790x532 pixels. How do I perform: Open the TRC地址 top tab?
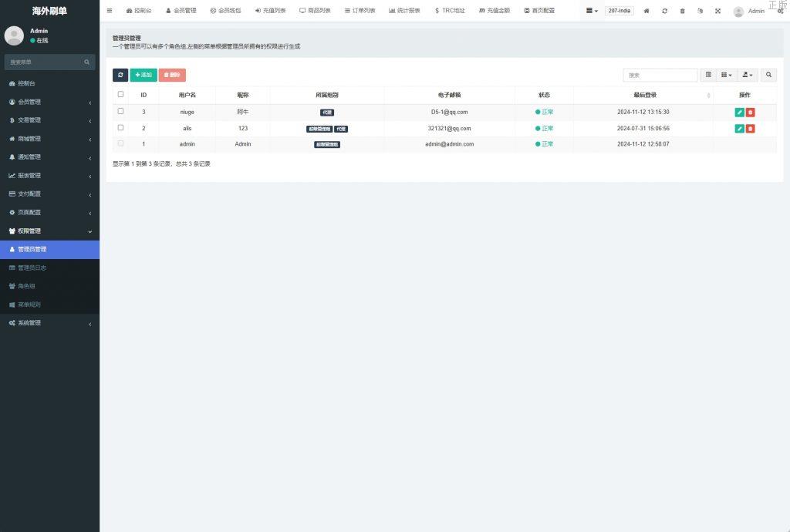[450, 11]
